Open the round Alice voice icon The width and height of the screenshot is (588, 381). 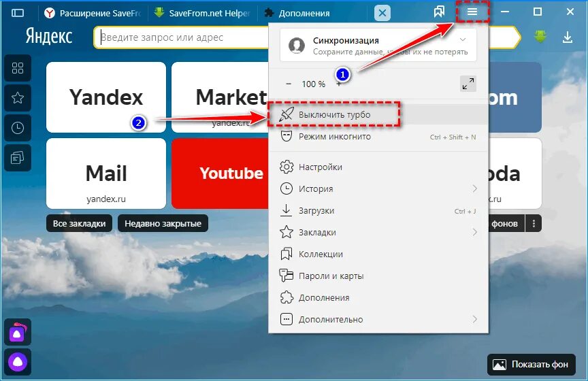18,362
